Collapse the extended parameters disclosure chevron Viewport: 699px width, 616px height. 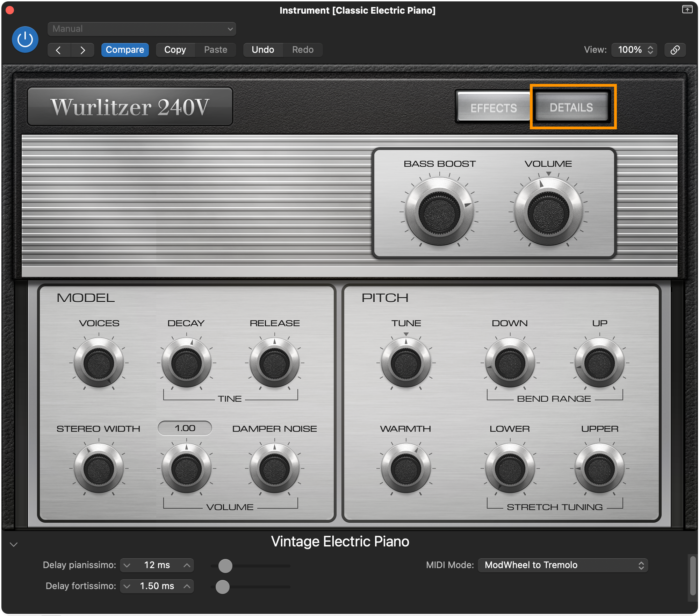[14, 544]
